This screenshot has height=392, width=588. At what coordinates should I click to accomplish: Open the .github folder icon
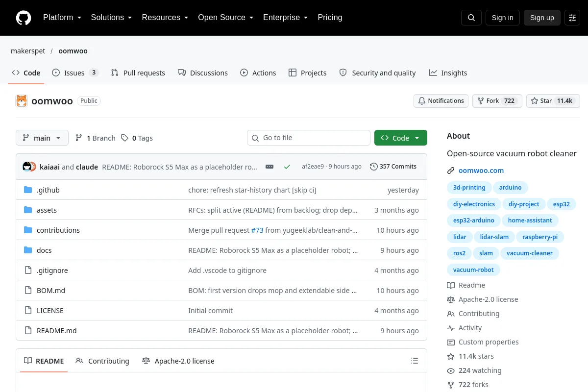click(x=28, y=190)
